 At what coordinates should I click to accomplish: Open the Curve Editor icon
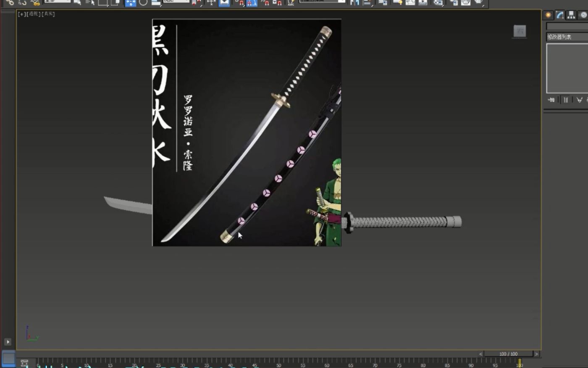(410, 3)
